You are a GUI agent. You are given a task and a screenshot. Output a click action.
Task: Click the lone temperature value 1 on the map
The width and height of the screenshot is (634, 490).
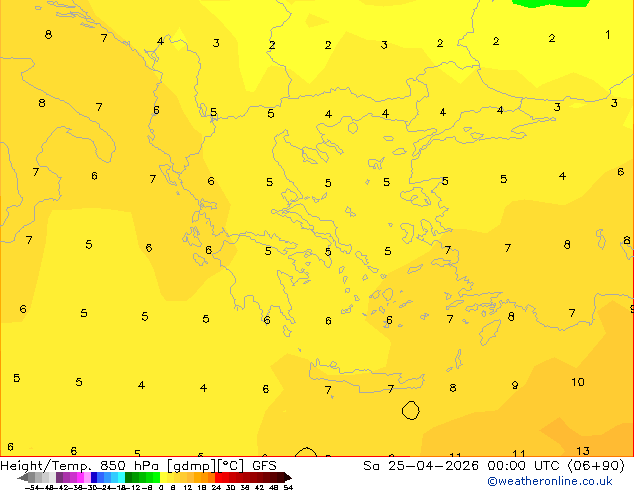tap(607, 35)
